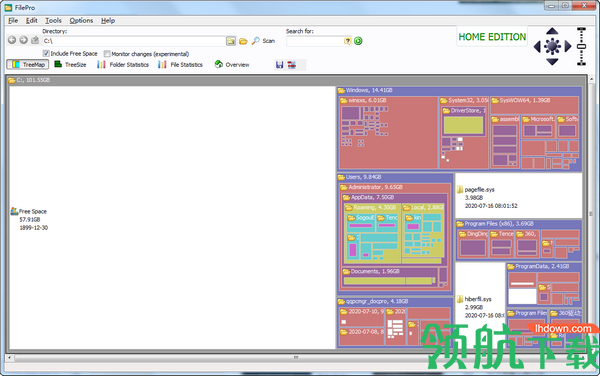Open the Help menu
Screen dimensions: 600x376
(108, 21)
